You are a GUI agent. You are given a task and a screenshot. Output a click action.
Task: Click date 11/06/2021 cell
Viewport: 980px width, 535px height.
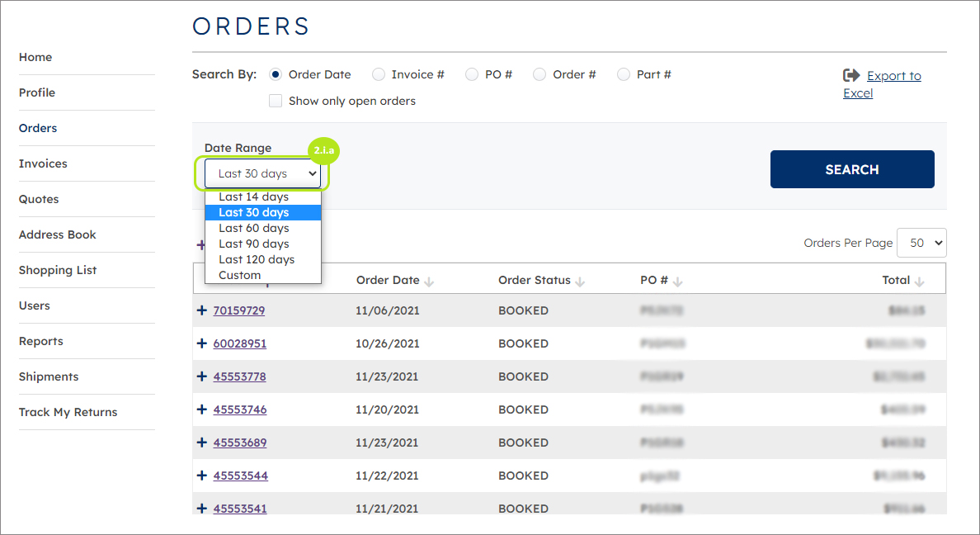pos(388,310)
